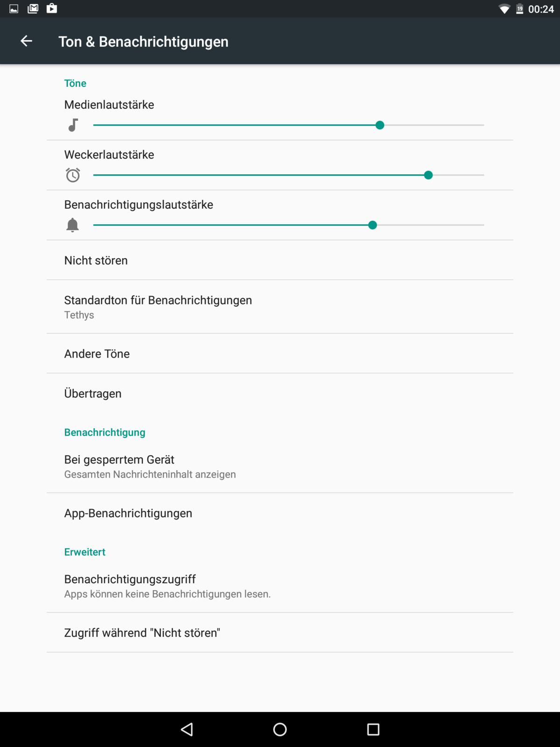
Task: Tap the back arrow in header
Action: tap(26, 41)
